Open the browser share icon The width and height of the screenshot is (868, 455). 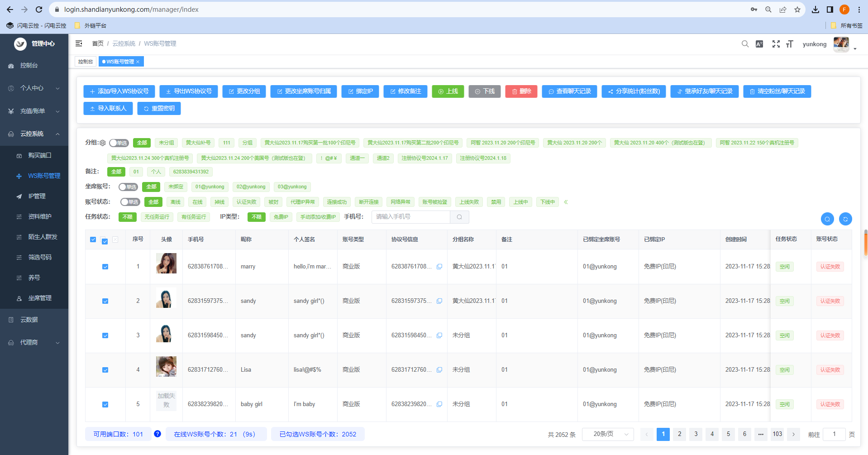click(x=783, y=10)
